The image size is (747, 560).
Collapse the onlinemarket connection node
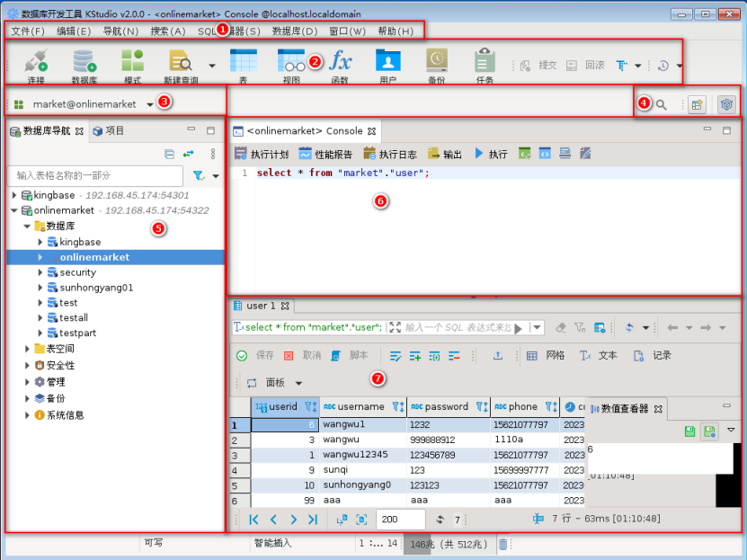[14, 210]
